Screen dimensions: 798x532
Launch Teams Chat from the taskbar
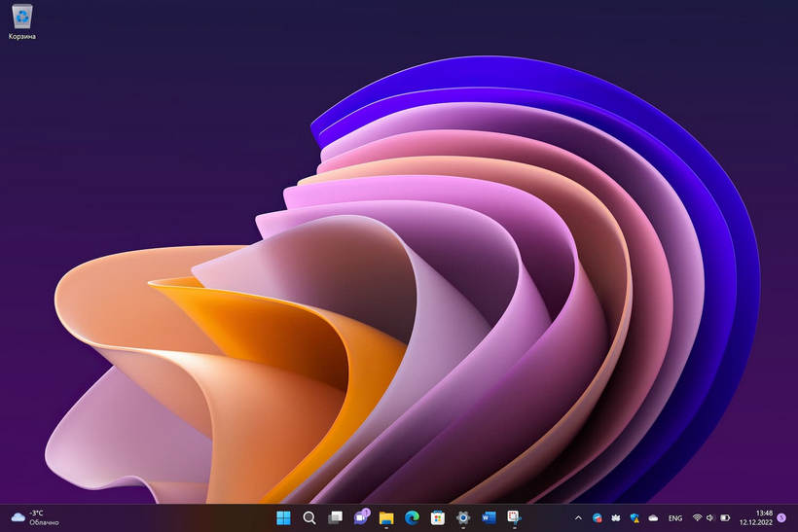[361, 517]
